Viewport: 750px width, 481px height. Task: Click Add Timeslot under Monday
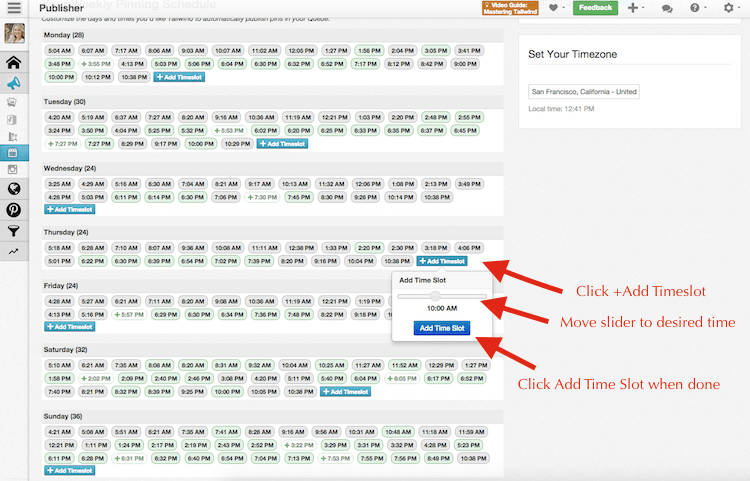click(x=179, y=77)
